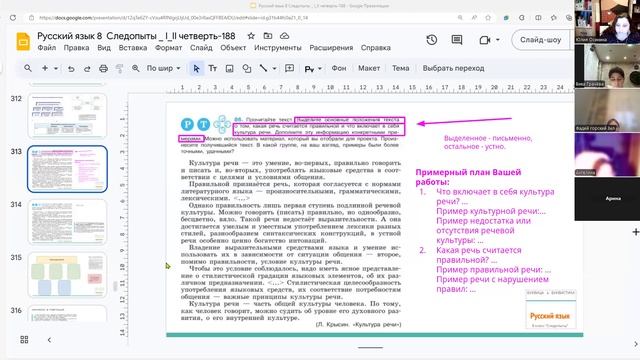This screenshot has width=640, height=360.
Task: Open Google Slides home via the logo
Action: pyautogui.click(x=23, y=41)
